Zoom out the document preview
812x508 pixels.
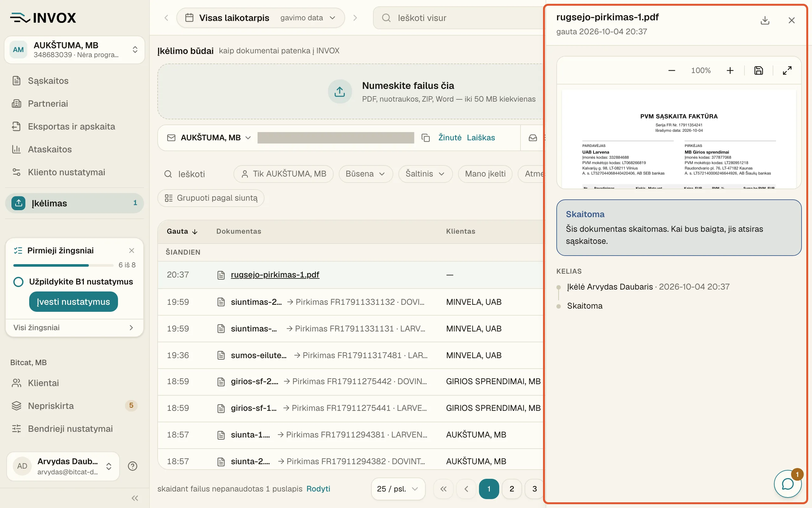672,70
